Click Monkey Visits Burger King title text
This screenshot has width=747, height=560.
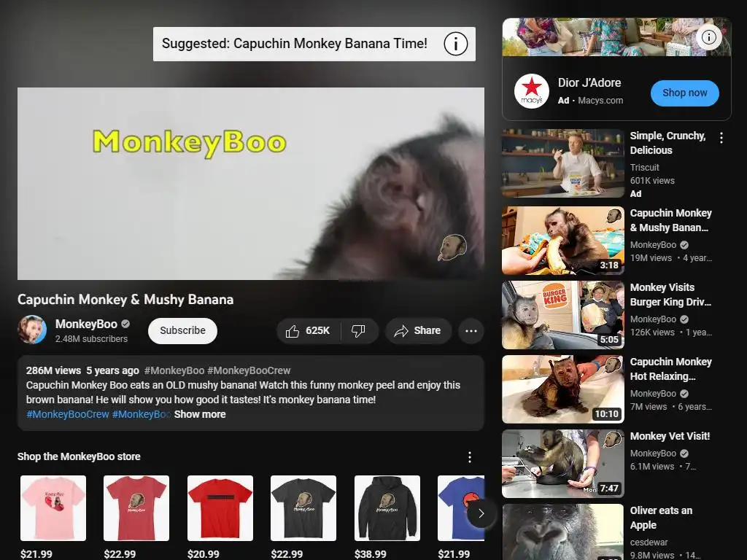pos(670,295)
